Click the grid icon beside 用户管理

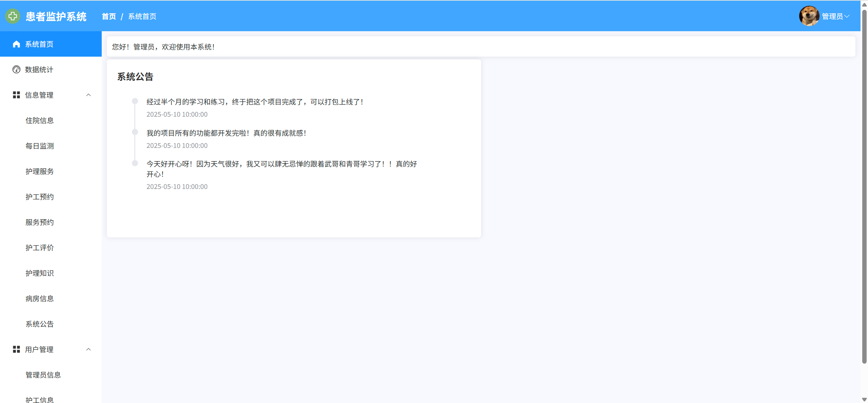(16, 349)
